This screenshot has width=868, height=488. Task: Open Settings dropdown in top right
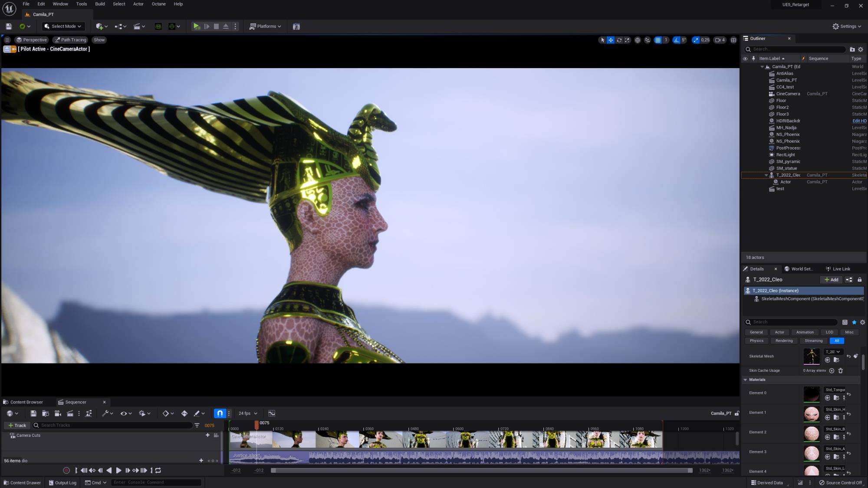pyautogui.click(x=847, y=26)
